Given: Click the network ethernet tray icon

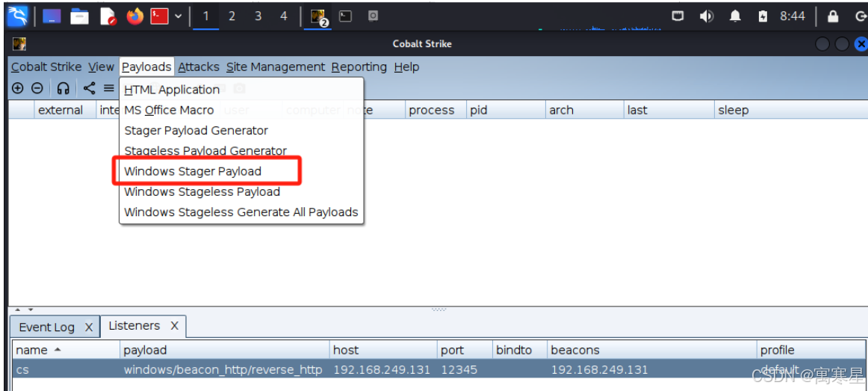Looking at the screenshot, I should coord(678,16).
